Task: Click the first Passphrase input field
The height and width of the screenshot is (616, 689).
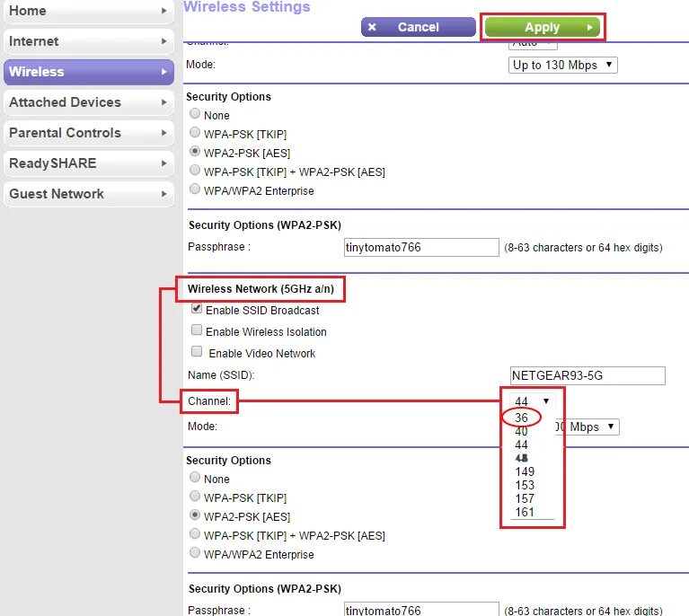Action: point(421,247)
